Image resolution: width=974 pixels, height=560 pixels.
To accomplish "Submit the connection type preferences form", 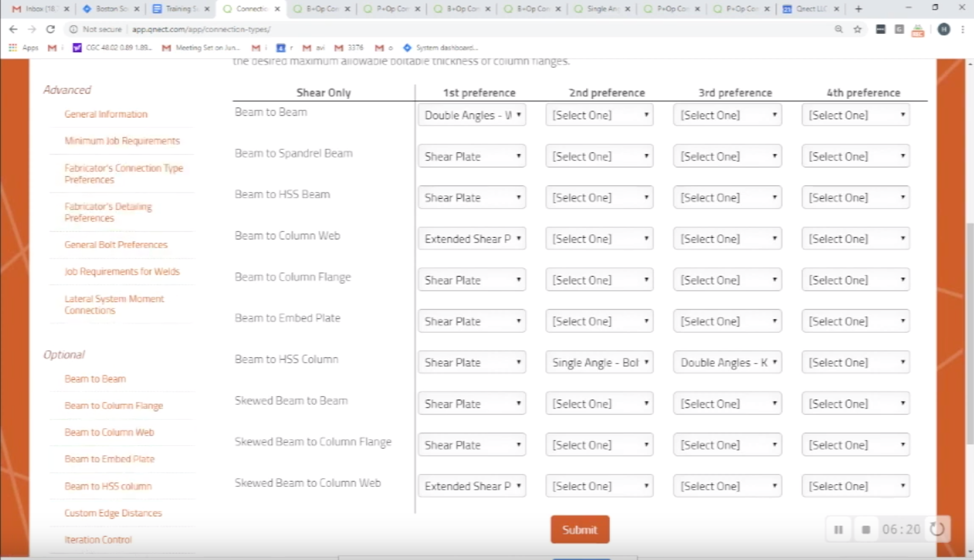I will coord(579,529).
